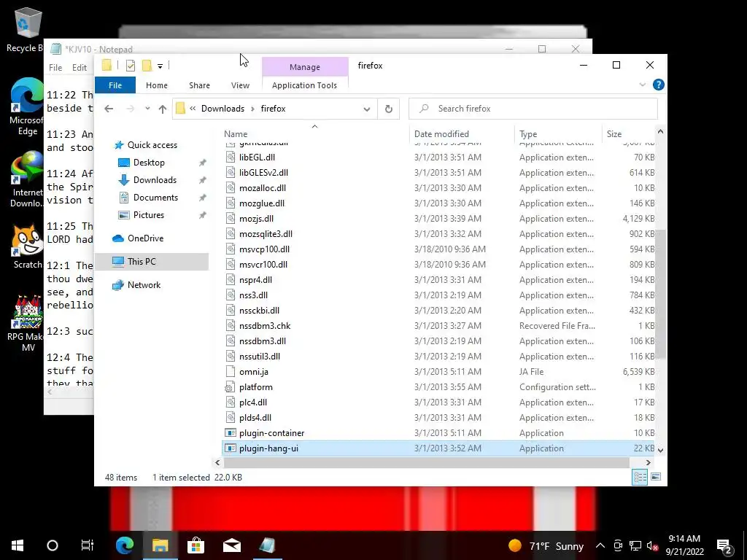The image size is (747, 560).
Task: Switch to Notepad via taskbar icon
Action: pyautogui.click(x=267, y=545)
